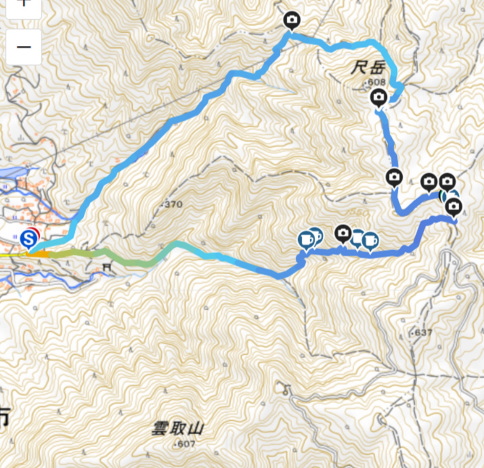
Task: Open the left camera of the adjacent eastern pair
Action: tap(429, 183)
